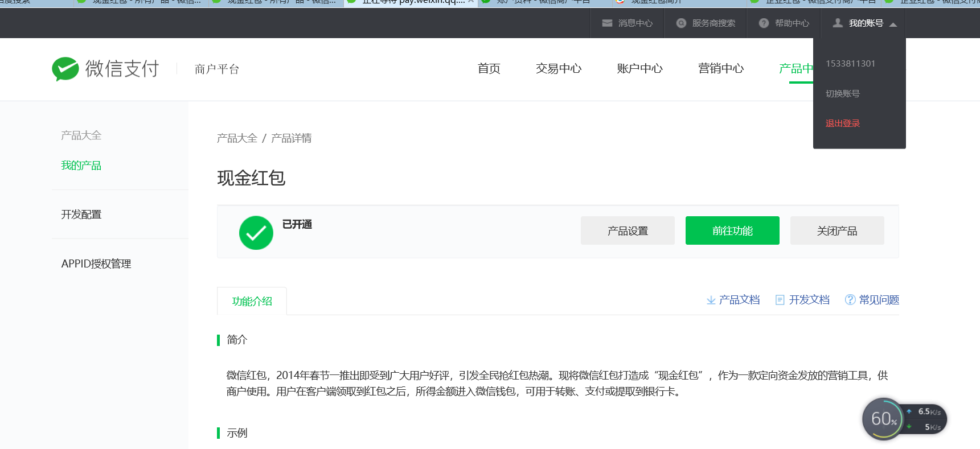
Task: Click the 已开通 status text
Action: (x=297, y=224)
